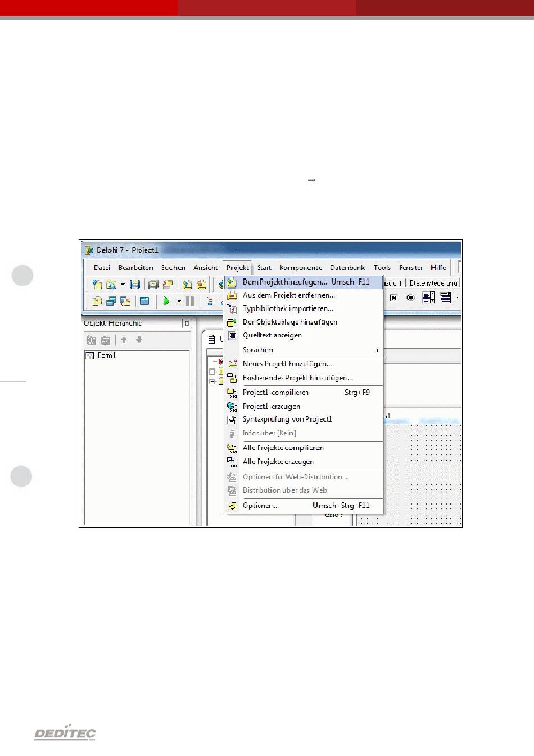Expand the Sprachen submenu
The width and height of the screenshot is (534, 756).
point(304,349)
